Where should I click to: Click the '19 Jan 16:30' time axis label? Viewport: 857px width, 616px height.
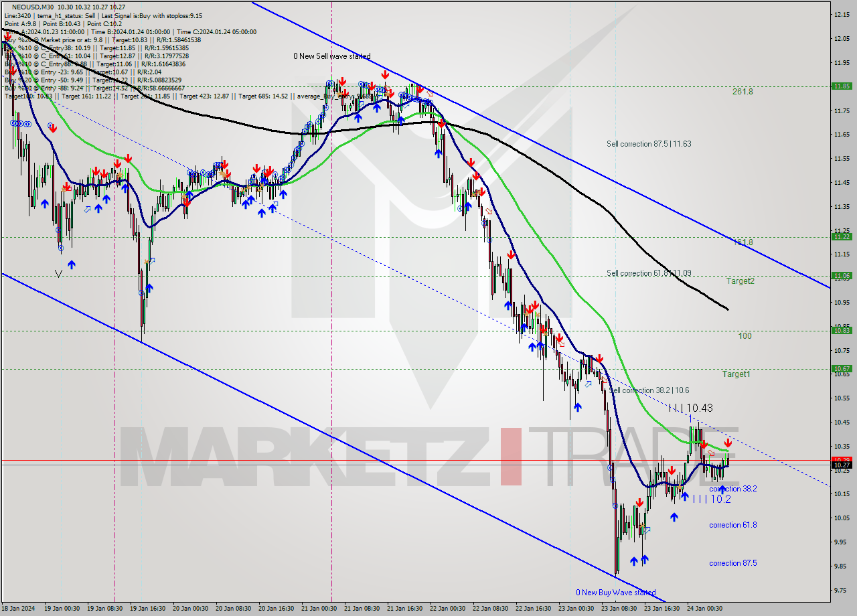point(147,609)
